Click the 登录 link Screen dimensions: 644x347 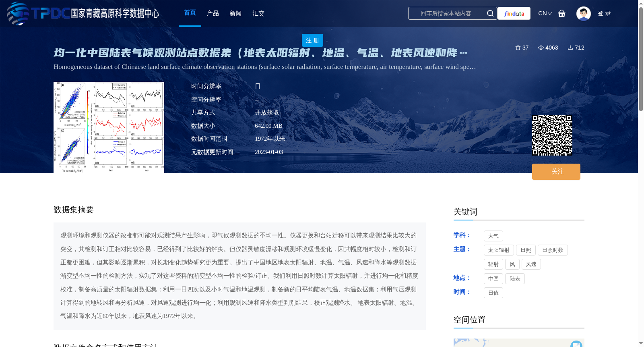pyautogui.click(x=604, y=13)
